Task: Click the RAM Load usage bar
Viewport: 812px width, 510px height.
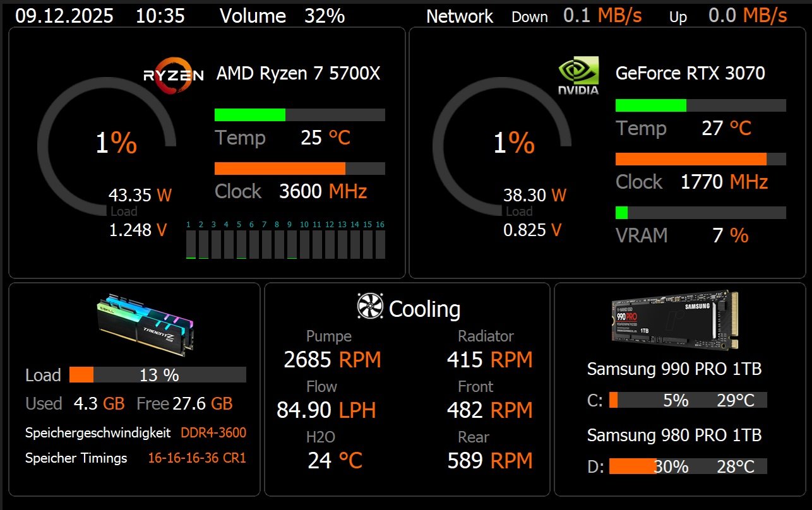Action: coord(157,375)
